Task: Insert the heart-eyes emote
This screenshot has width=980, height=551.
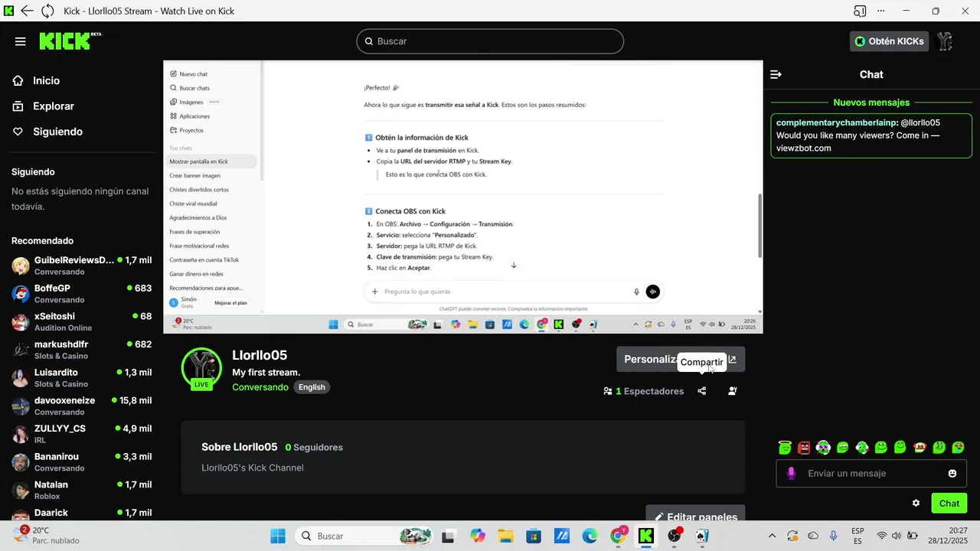Action: click(958, 448)
